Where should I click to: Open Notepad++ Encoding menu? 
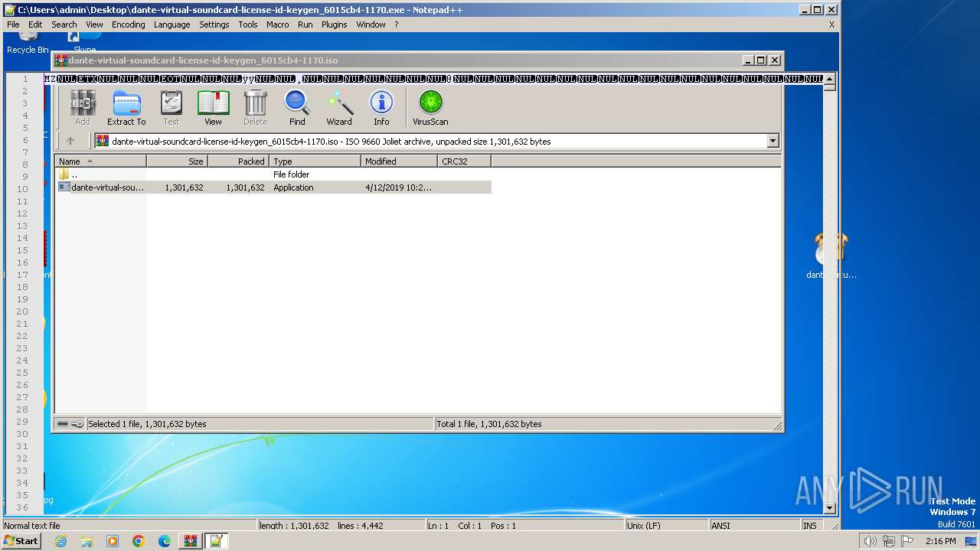(x=128, y=24)
